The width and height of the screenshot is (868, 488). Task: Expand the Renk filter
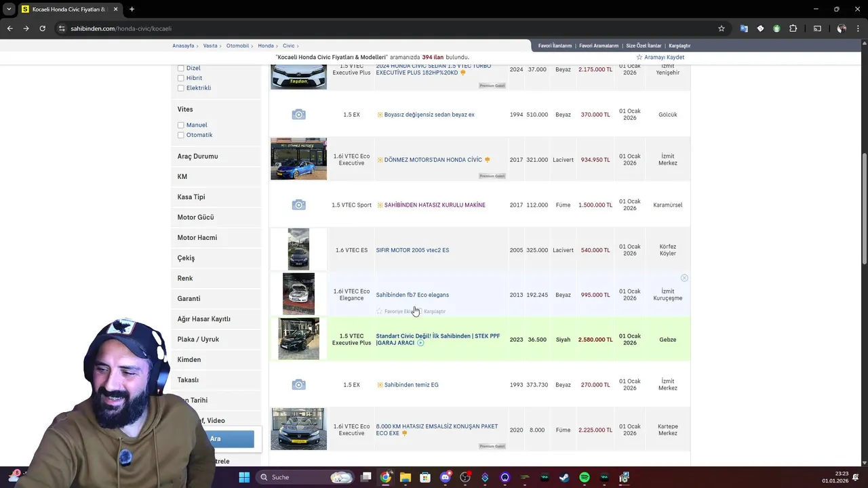[x=216, y=279]
